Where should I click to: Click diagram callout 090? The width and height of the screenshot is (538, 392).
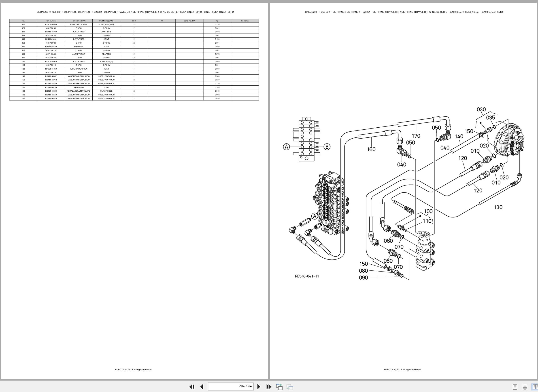coord(363,278)
